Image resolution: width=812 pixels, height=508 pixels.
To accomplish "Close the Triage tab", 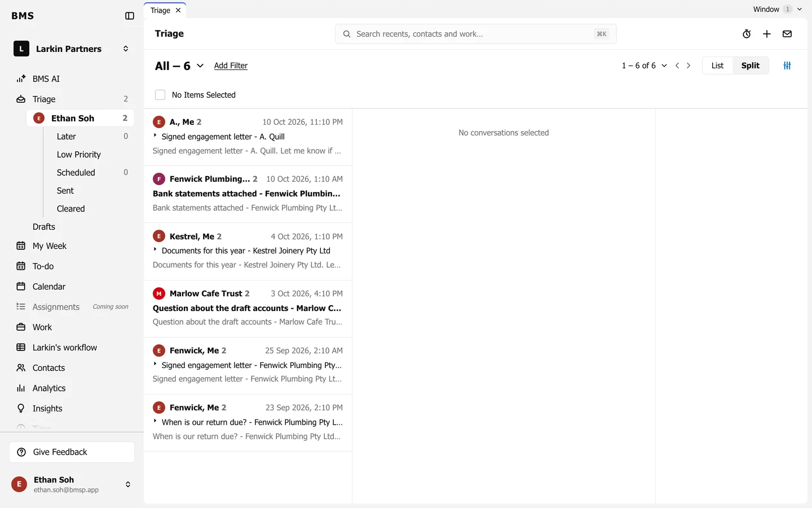I will pyautogui.click(x=178, y=10).
